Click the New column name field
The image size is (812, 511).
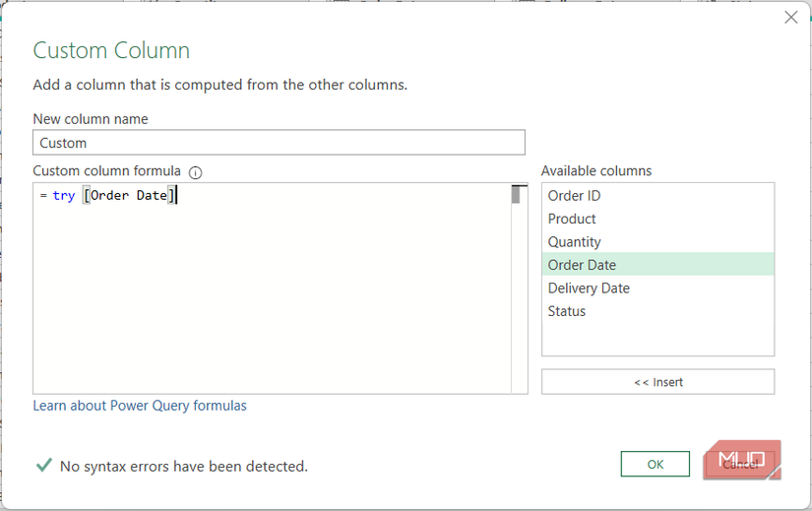[x=279, y=143]
